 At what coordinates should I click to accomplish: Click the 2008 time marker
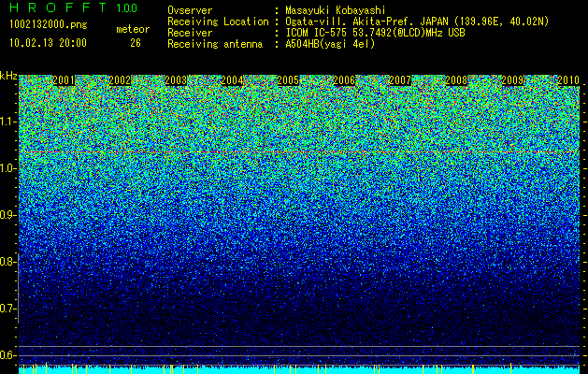pos(456,80)
